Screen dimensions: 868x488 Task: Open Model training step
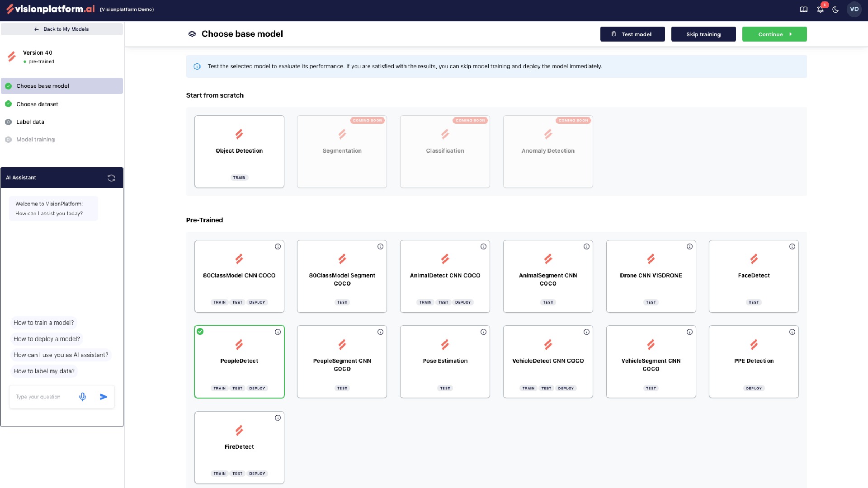[x=62, y=140]
